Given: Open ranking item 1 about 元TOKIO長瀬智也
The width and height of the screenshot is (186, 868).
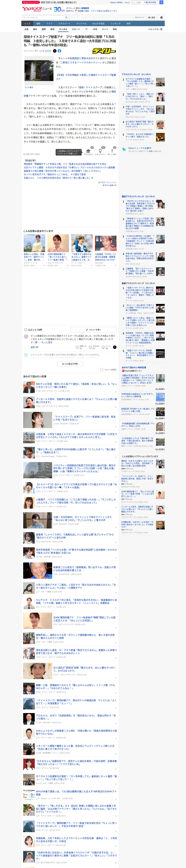Looking at the screenshot, I should 140,83.
